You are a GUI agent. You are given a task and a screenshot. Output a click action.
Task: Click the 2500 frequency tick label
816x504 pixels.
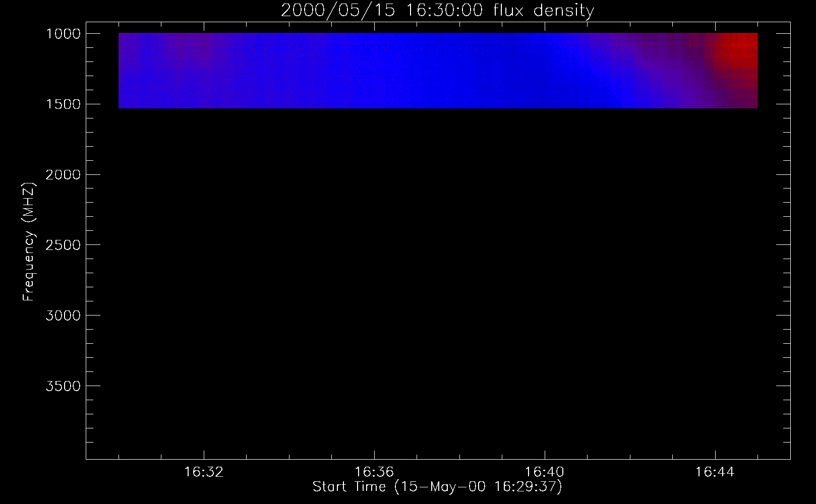[63, 245]
